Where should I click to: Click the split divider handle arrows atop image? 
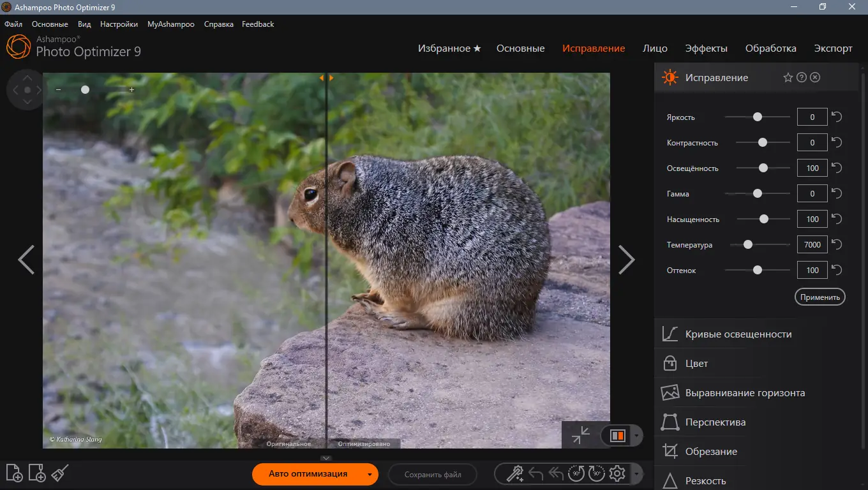pyautogui.click(x=326, y=78)
